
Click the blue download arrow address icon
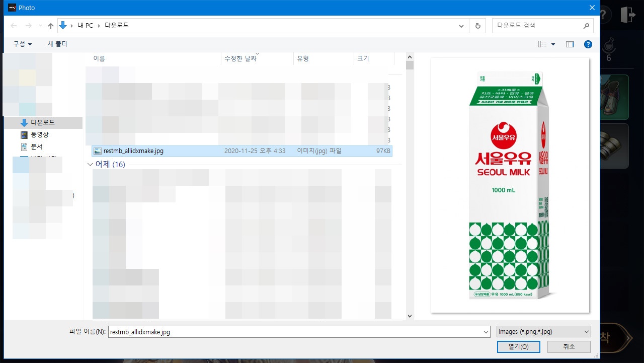(63, 25)
